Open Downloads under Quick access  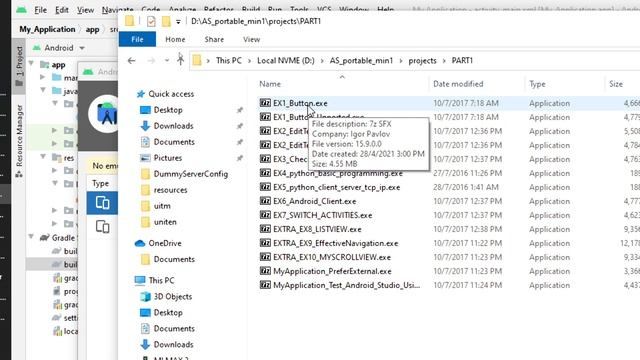pos(173,126)
